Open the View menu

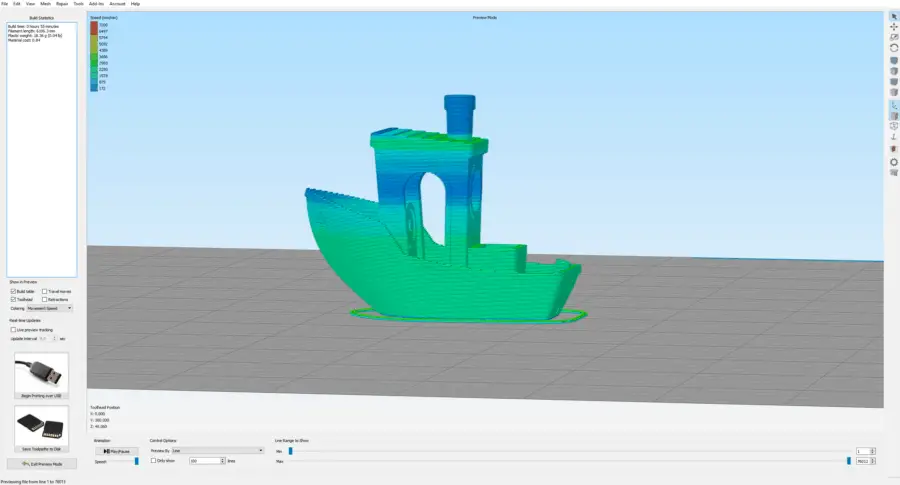pos(30,3)
